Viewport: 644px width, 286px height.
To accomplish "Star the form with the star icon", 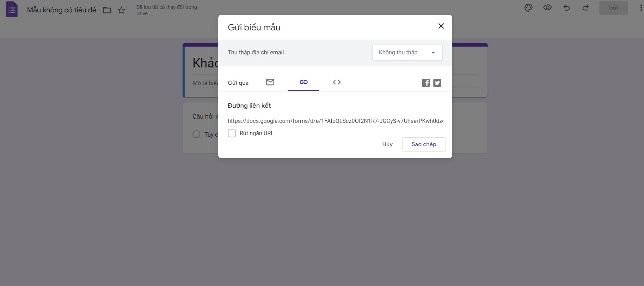I will click(x=121, y=10).
